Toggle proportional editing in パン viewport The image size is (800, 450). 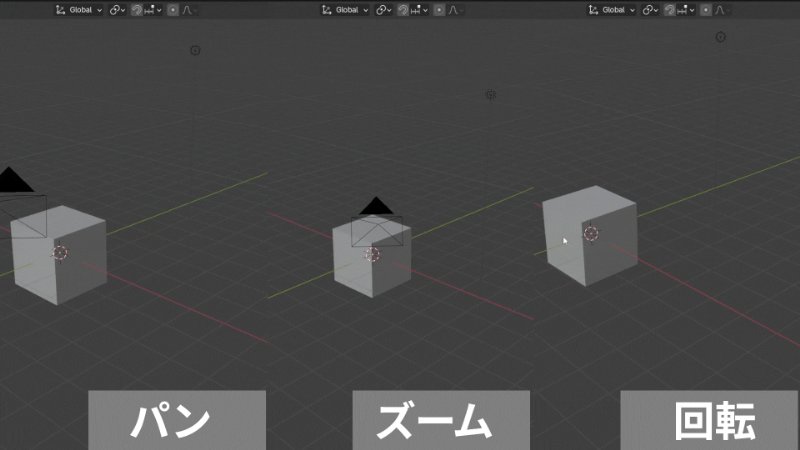(x=173, y=10)
